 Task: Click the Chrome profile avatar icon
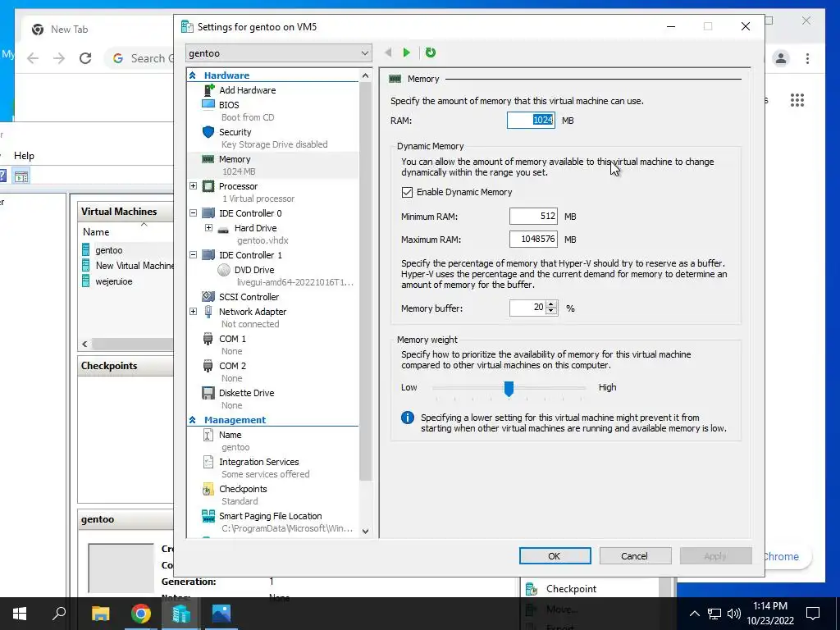(781, 58)
